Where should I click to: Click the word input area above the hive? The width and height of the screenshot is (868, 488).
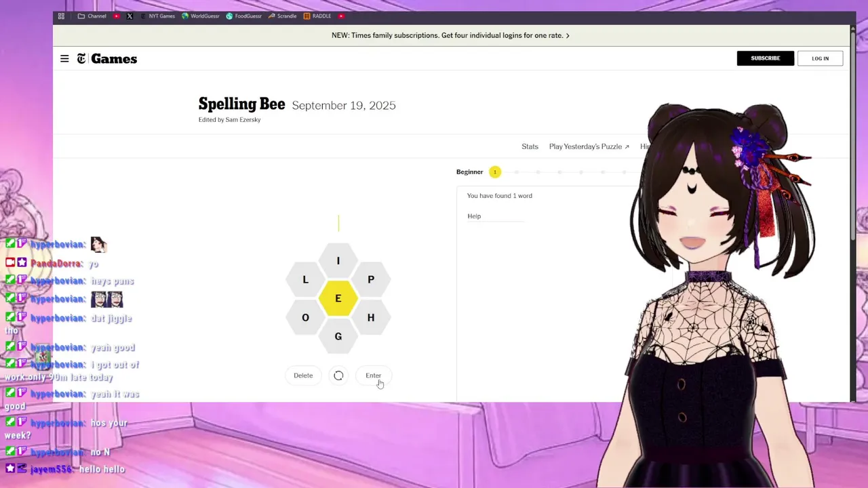pos(338,223)
